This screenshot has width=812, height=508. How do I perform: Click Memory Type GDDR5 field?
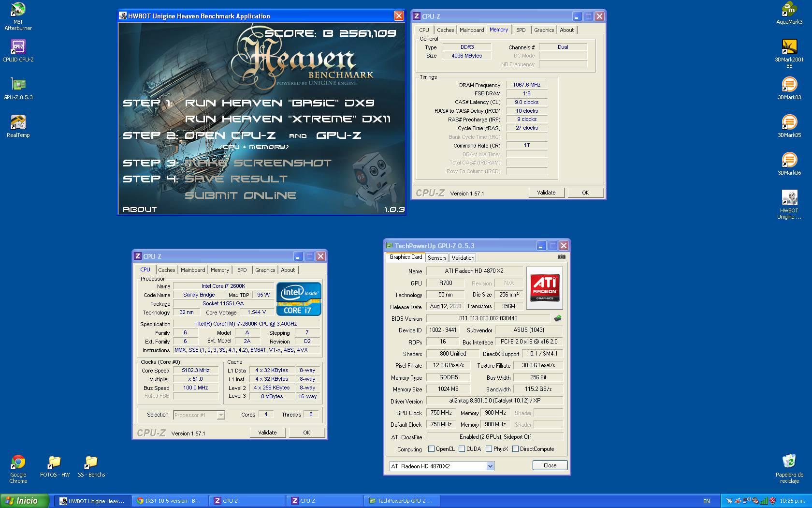tap(449, 377)
